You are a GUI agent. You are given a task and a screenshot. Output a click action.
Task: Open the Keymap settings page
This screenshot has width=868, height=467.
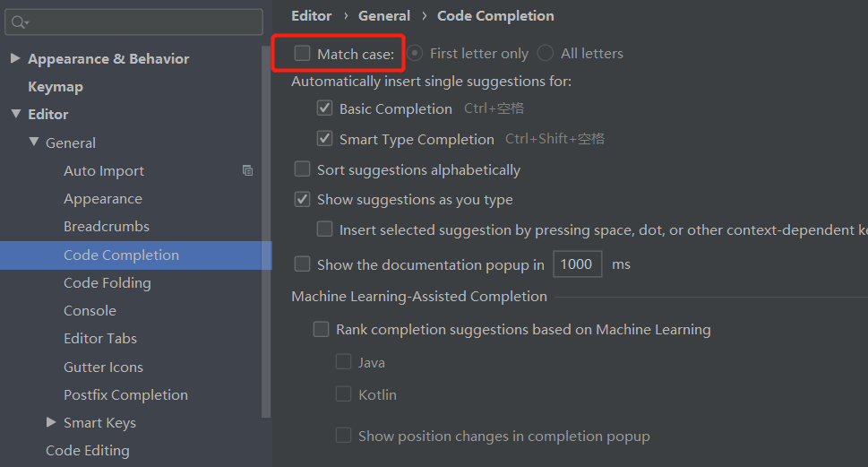(x=56, y=86)
